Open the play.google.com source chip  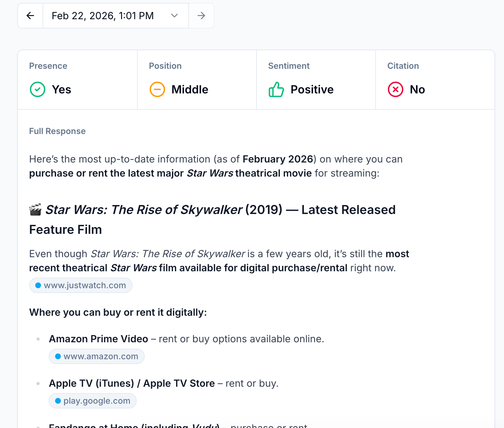(93, 401)
